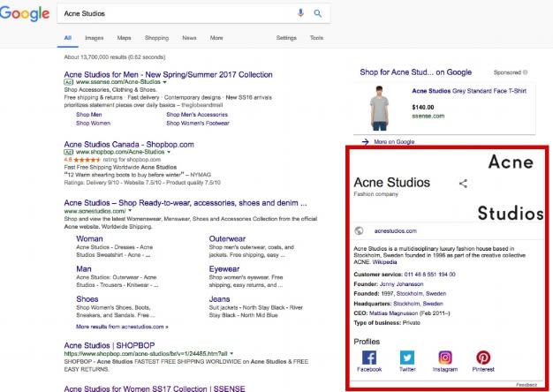Click Feedback link below knowledge panel
The image size is (553, 392).
pyautogui.click(x=526, y=385)
